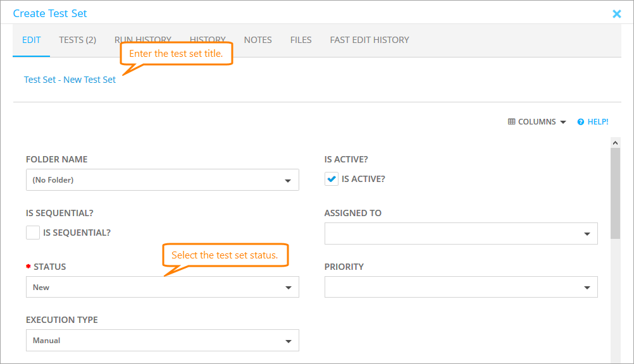634x364 pixels.
Task: Open the Fast Edit History tab
Action: (x=369, y=40)
